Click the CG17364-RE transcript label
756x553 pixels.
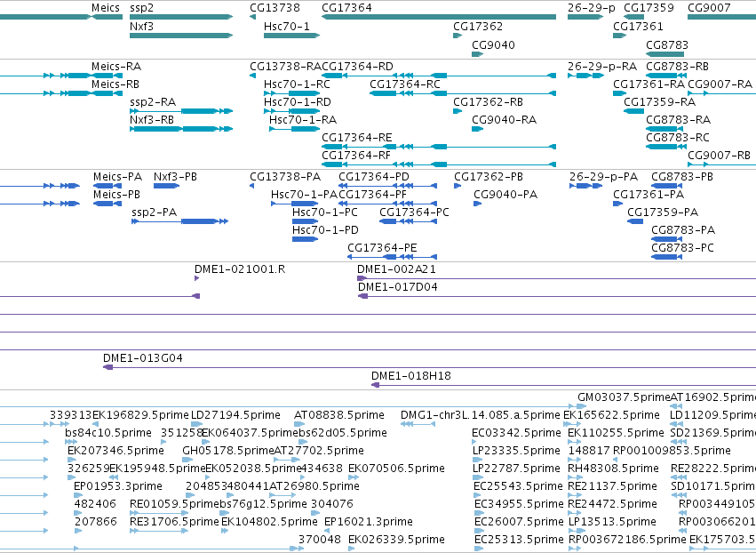pyautogui.click(x=357, y=138)
